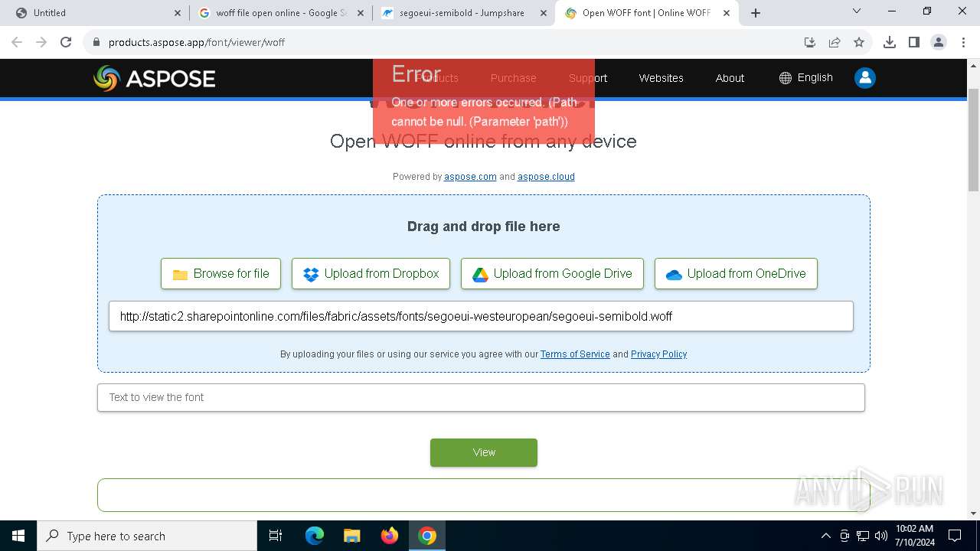Click the Windows taskbar search box
Image resolution: width=980 pixels, height=551 pixels.
click(x=147, y=536)
